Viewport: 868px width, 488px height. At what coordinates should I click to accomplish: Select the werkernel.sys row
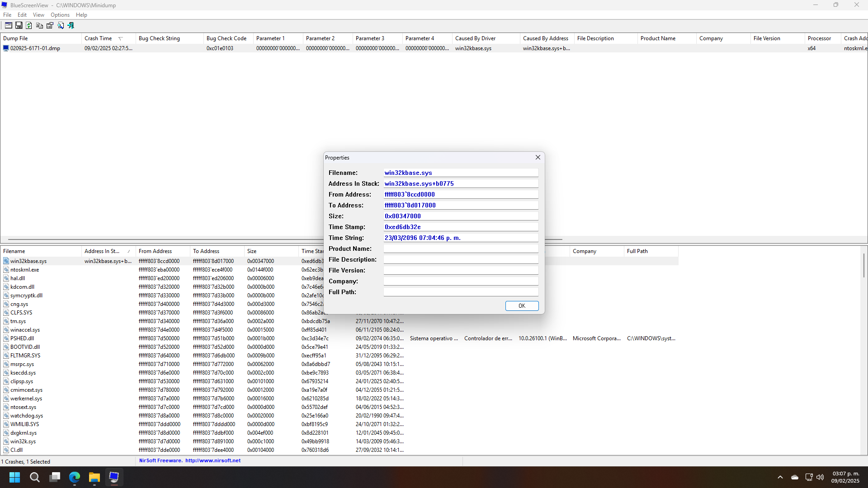(x=339, y=399)
